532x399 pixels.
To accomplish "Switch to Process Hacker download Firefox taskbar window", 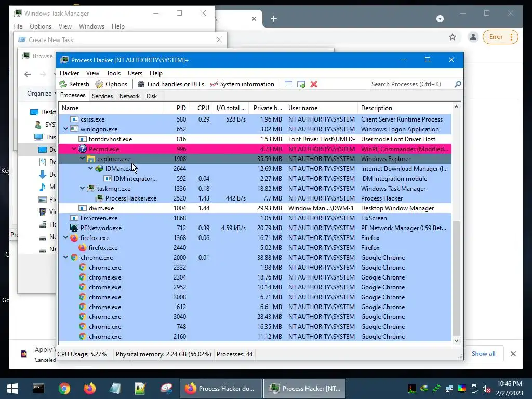I will click(x=220, y=389).
